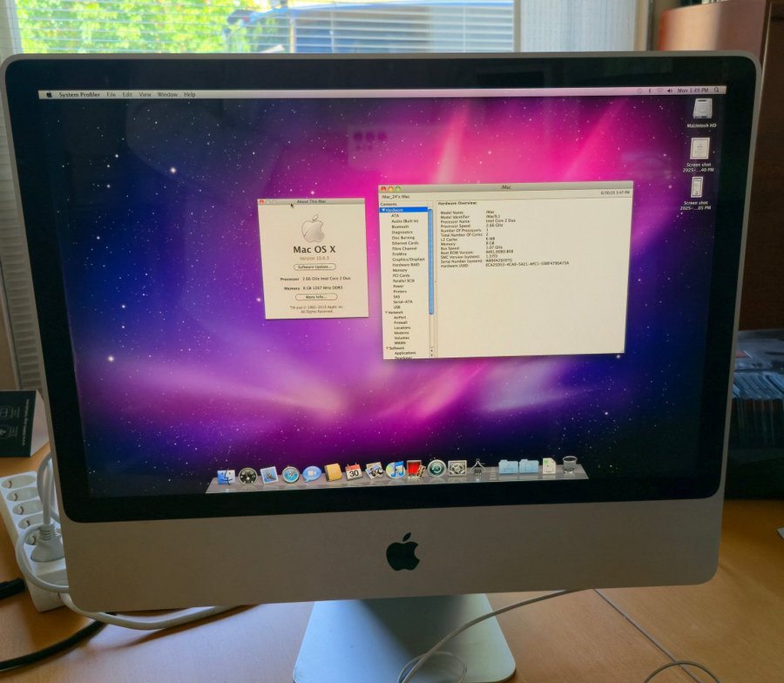Open iTunes in the Dock
The height and width of the screenshot is (683, 784).
(x=395, y=470)
